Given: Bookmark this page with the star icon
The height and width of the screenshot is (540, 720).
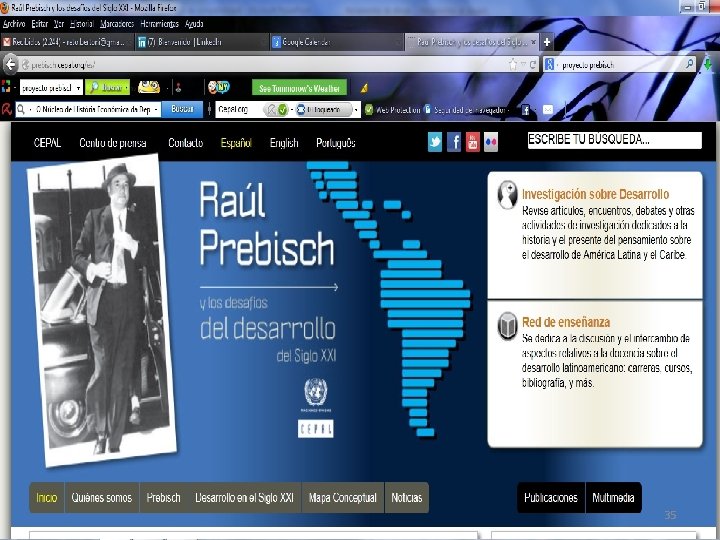Looking at the screenshot, I should (513, 65).
